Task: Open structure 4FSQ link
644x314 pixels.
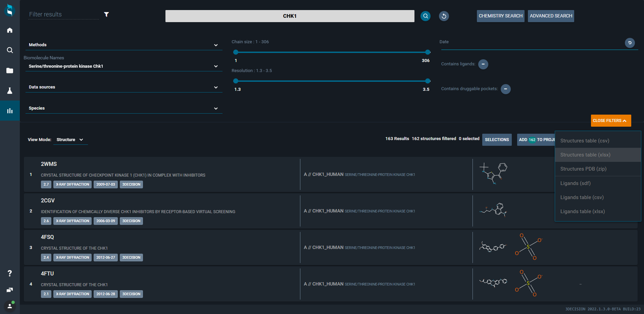Action: pyautogui.click(x=47, y=237)
